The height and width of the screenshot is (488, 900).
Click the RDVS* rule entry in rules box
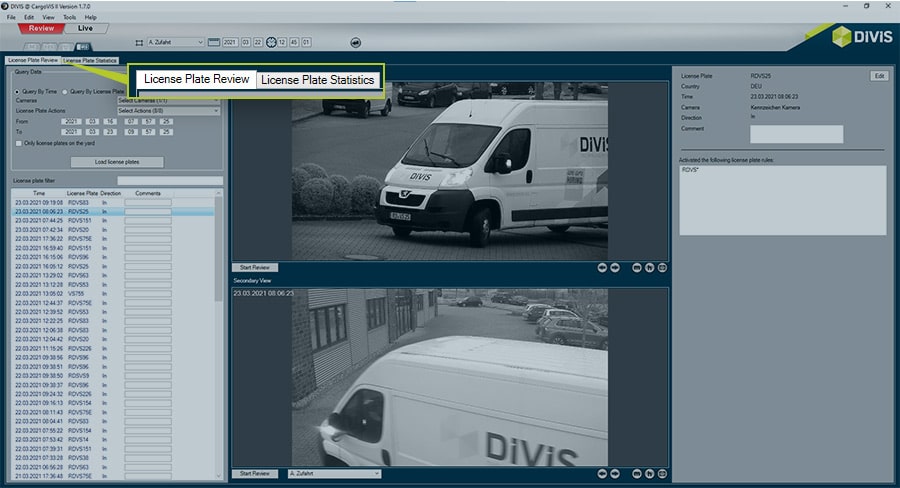pyautogui.click(x=690, y=171)
